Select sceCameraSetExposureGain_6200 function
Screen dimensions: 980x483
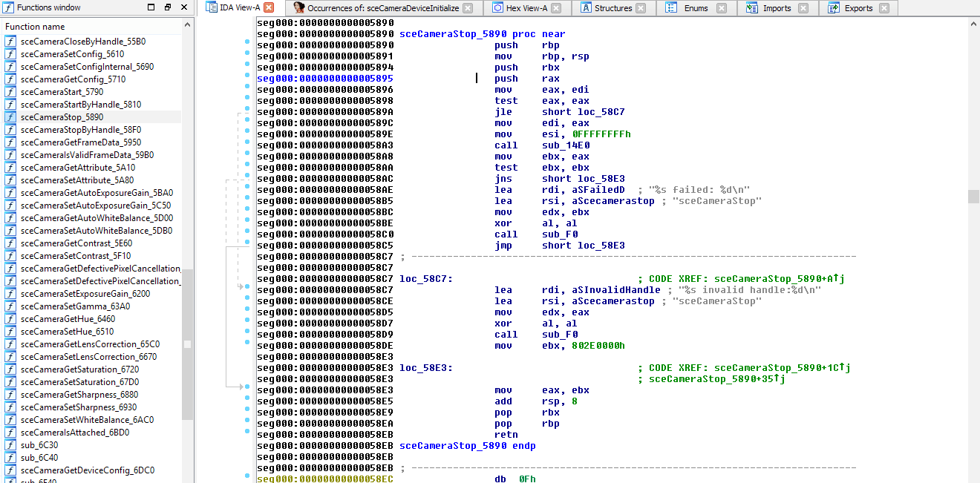85,294
